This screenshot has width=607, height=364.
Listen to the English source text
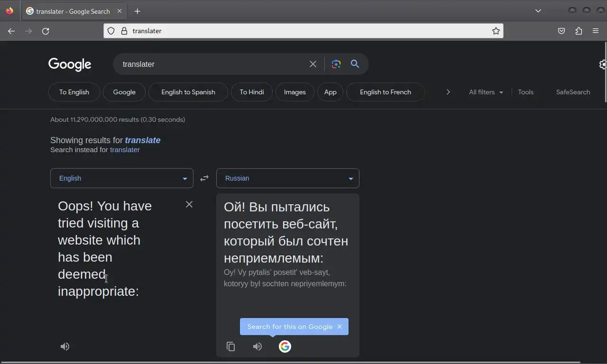[65, 346]
